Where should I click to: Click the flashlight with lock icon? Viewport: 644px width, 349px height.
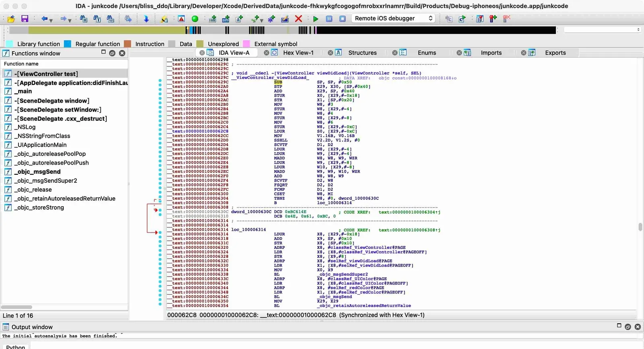point(164,19)
